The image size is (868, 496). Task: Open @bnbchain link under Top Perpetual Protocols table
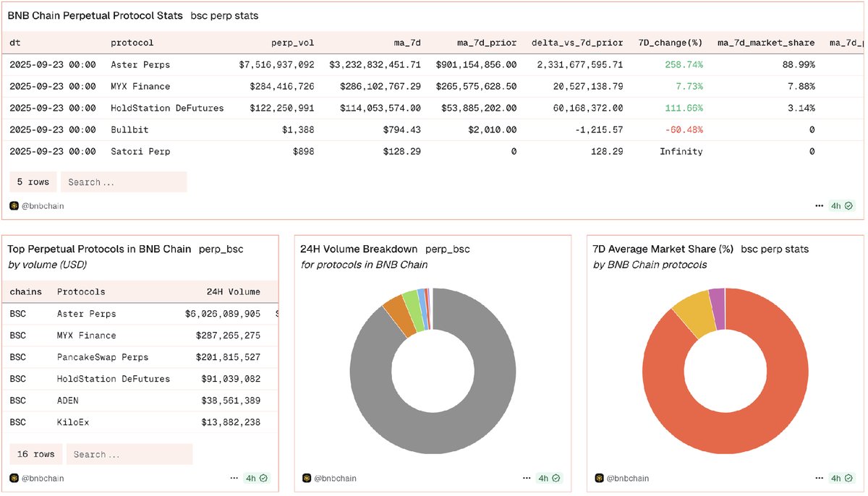click(43, 478)
